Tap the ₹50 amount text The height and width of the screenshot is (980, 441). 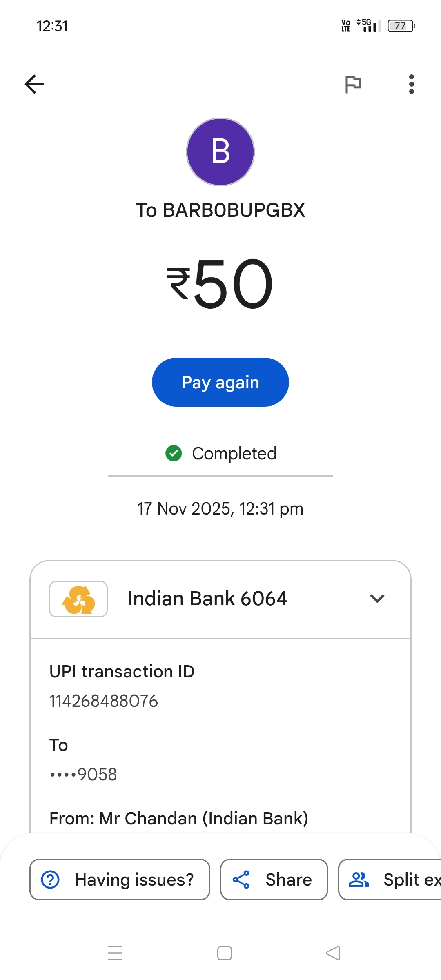click(x=220, y=284)
